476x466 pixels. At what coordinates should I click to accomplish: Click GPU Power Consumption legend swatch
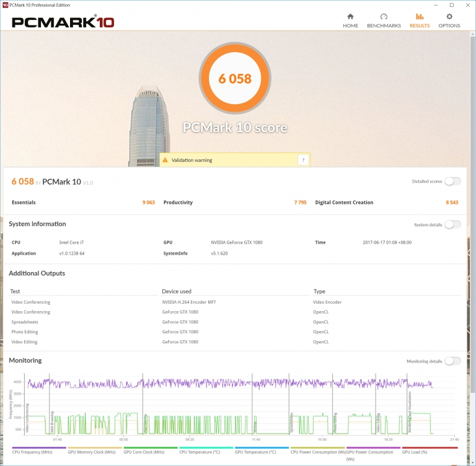[373, 447]
